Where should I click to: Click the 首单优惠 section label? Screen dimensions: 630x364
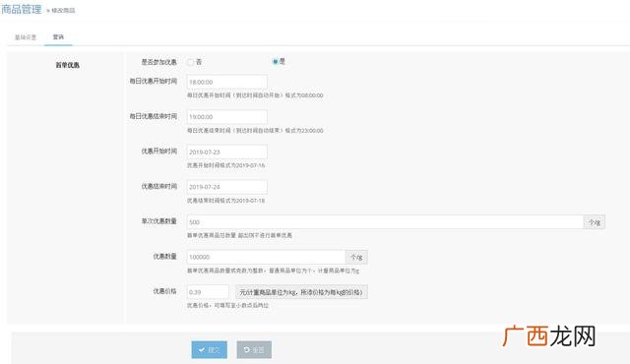pyautogui.click(x=68, y=65)
